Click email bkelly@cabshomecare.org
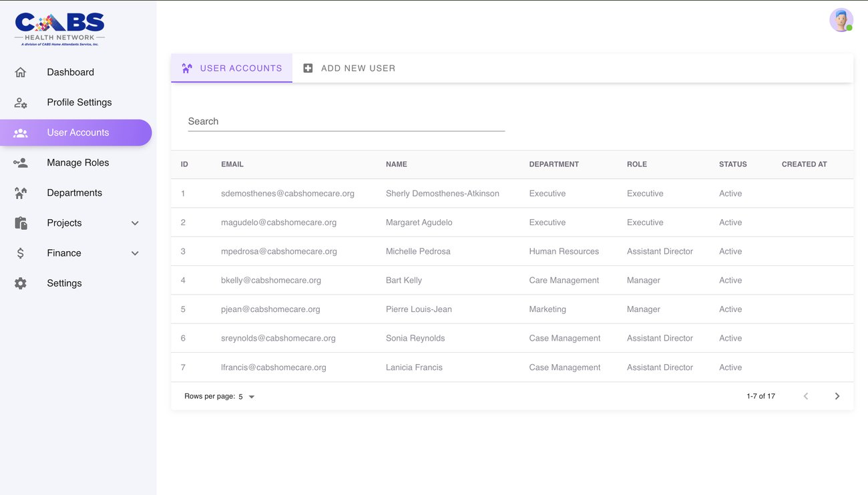Screen dimensions: 868x495 [x=271, y=281]
